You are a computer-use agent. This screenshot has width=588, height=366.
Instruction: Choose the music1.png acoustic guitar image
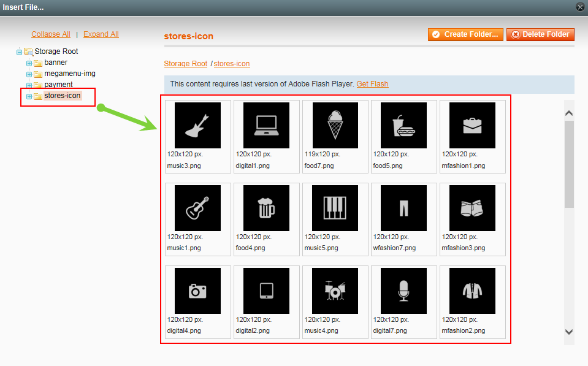pos(197,208)
